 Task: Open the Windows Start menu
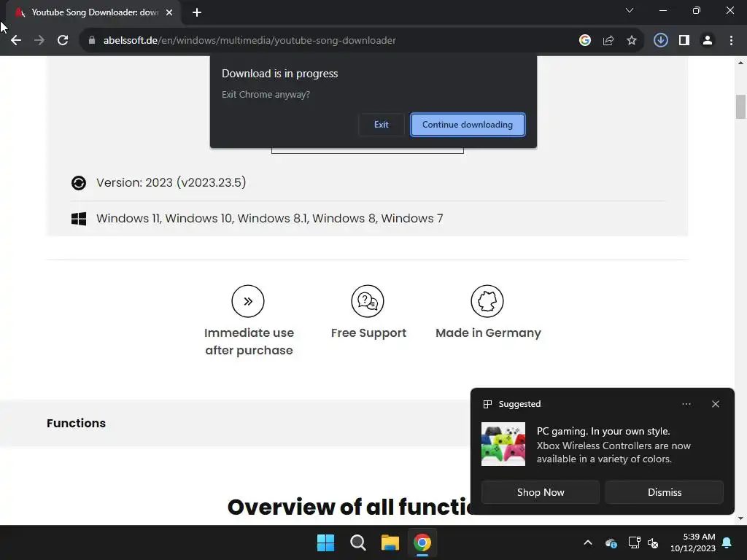tap(326, 542)
